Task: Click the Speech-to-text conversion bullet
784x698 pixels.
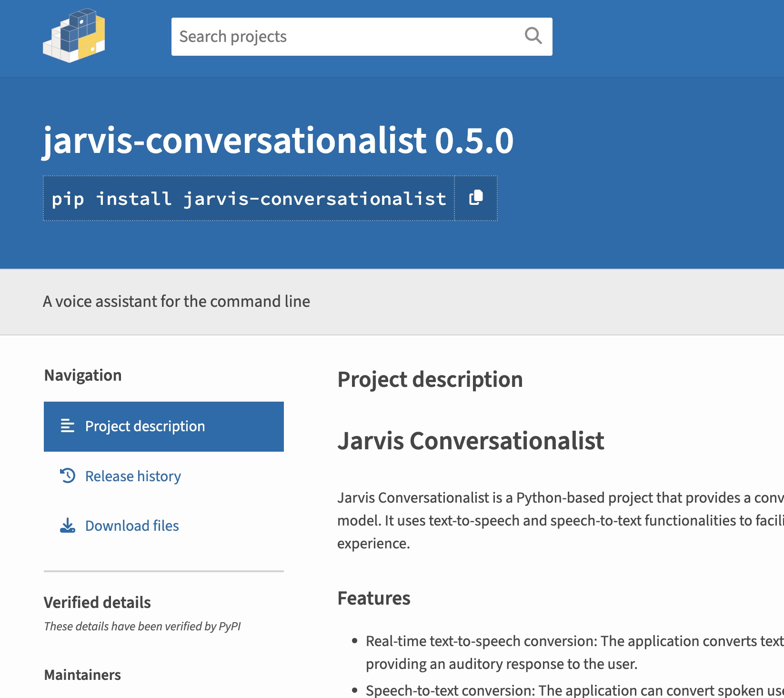Action: [x=575, y=690]
